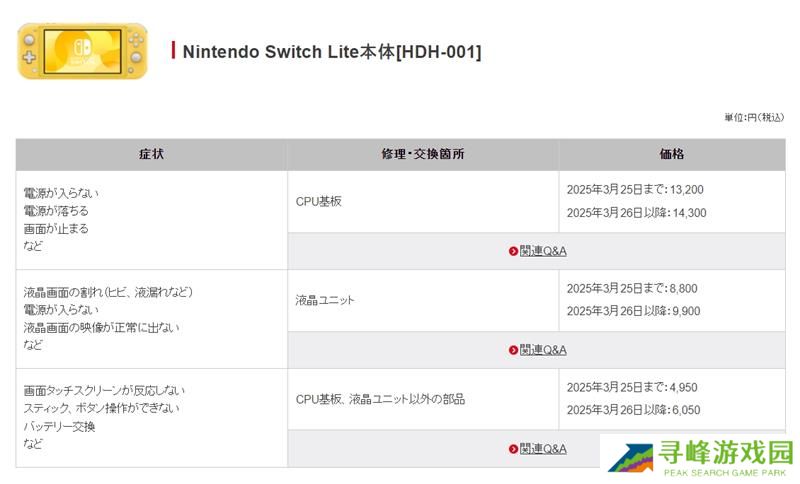Click the red arrow icon in the CPU基板 row
The image size is (800, 484).
(x=513, y=251)
